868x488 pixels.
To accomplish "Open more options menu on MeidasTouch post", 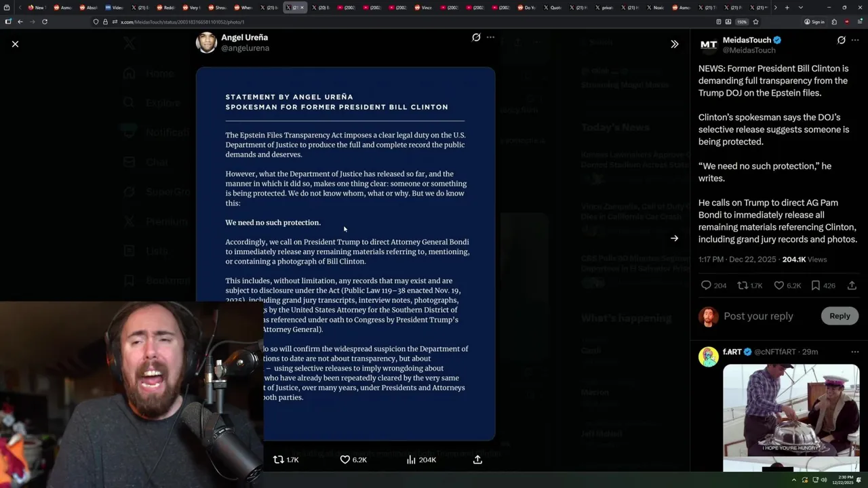I will pyautogui.click(x=856, y=40).
